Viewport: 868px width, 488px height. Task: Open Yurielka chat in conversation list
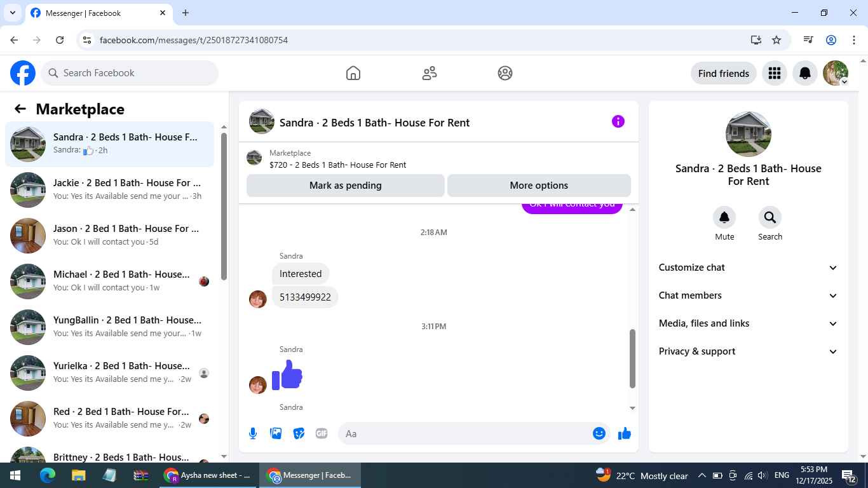110,373
